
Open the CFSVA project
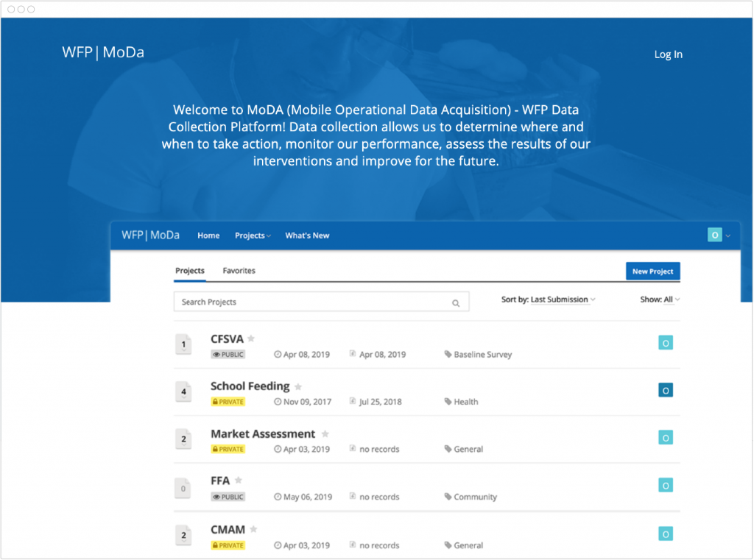(227, 339)
